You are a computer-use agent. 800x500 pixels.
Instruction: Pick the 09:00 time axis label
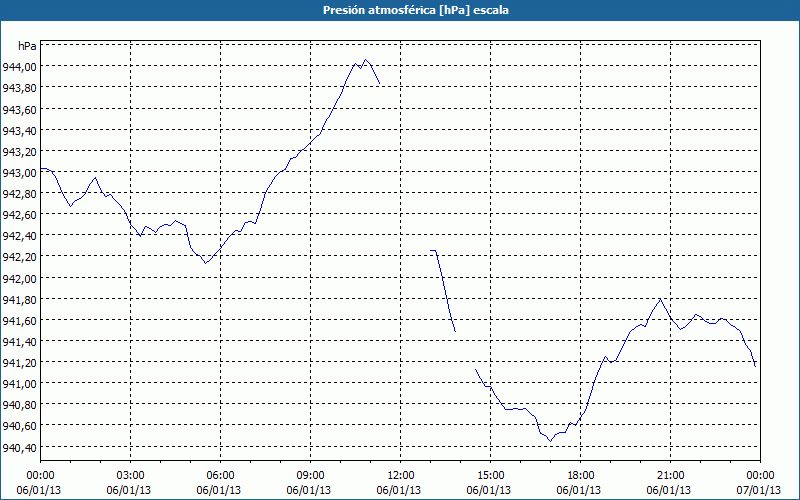310,476
